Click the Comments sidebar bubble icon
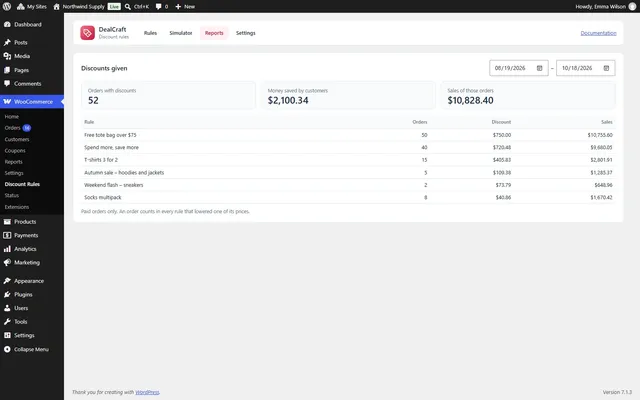Image resolution: width=640 pixels, height=400 pixels. [7, 84]
